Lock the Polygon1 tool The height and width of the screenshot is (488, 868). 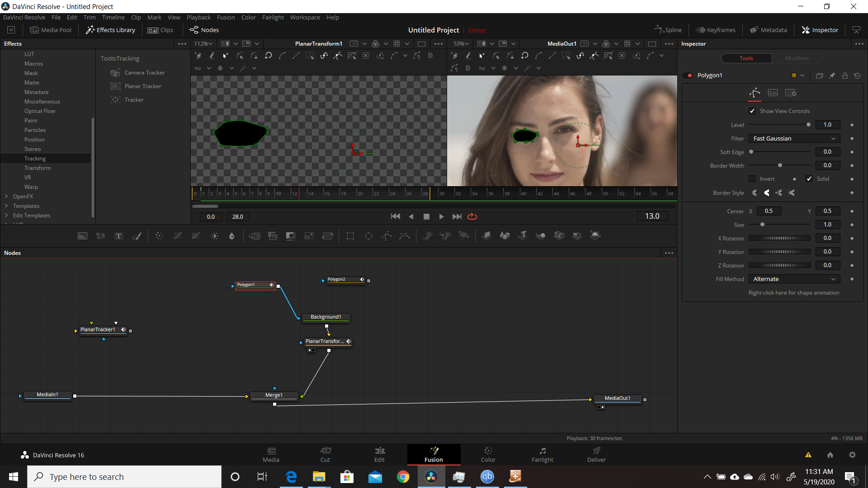(x=844, y=75)
